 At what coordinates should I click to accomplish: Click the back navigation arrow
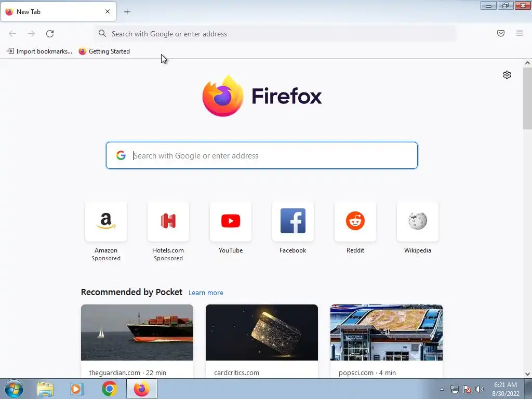12,34
